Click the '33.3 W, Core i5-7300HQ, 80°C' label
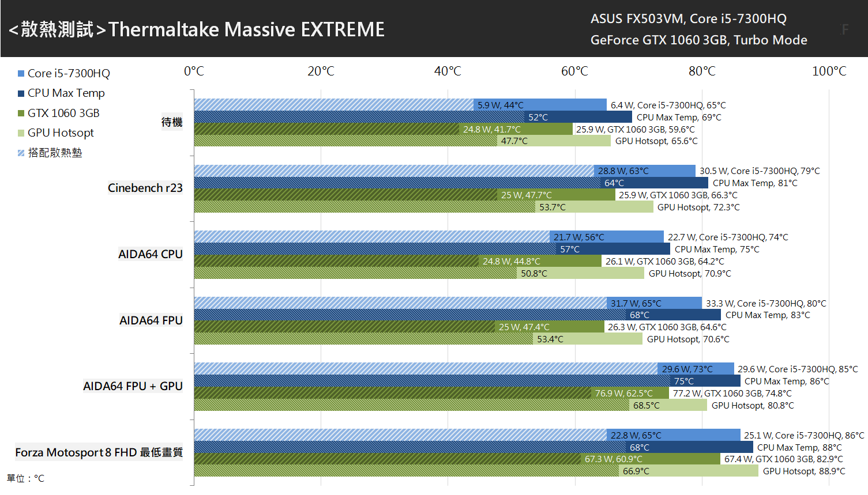 click(x=766, y=303)
